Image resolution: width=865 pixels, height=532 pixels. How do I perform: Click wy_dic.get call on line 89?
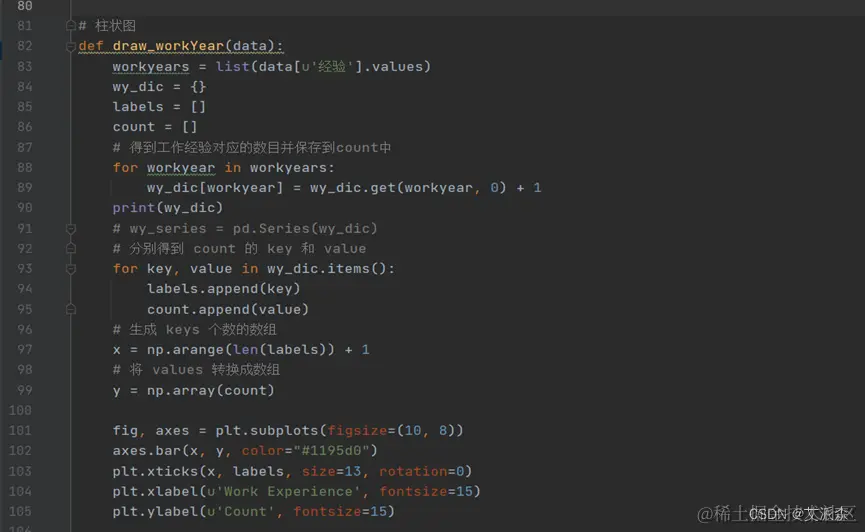click(408, 188)
